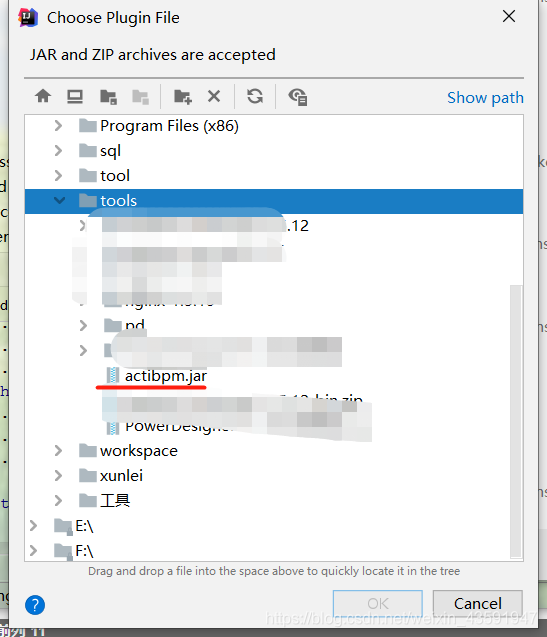Click the vertical scrollbar of file tree
This screenshot has height=637, width=547.
pyautogui.click(x=516, y=421)
